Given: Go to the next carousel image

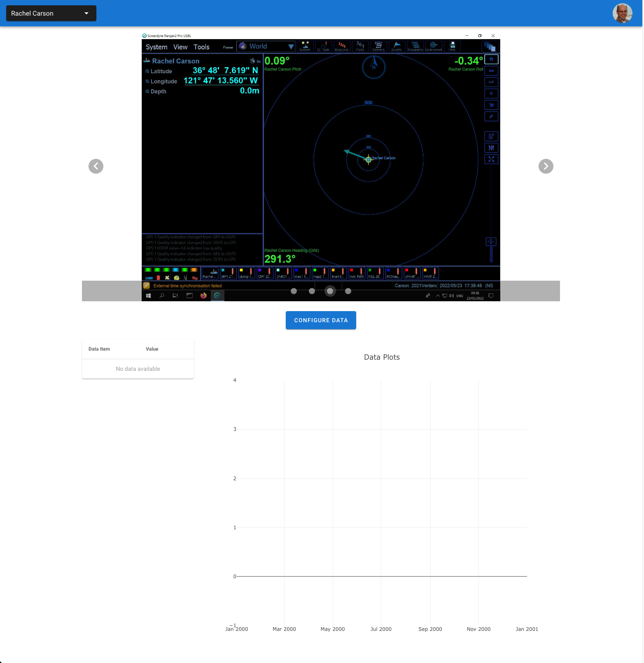Looking at the screenshot, I should [546, 166].
